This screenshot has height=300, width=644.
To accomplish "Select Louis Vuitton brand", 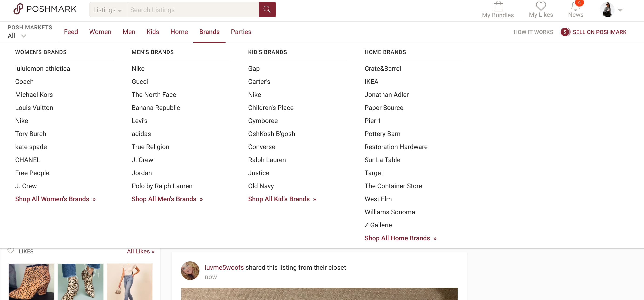I will point(34,108).
